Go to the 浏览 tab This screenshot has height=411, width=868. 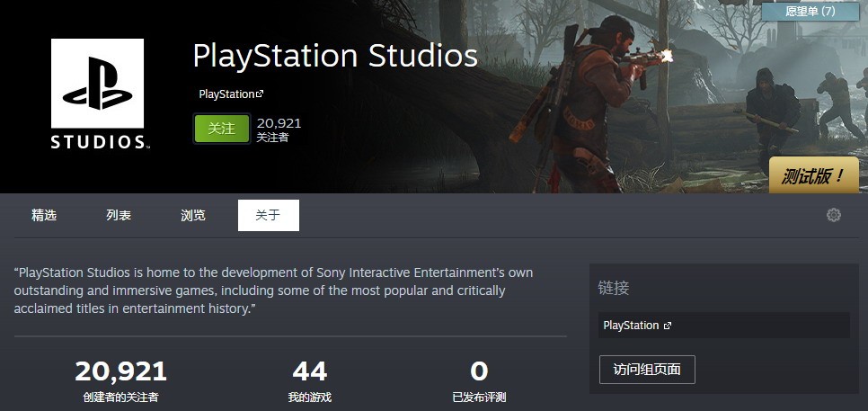coord(193,216)
